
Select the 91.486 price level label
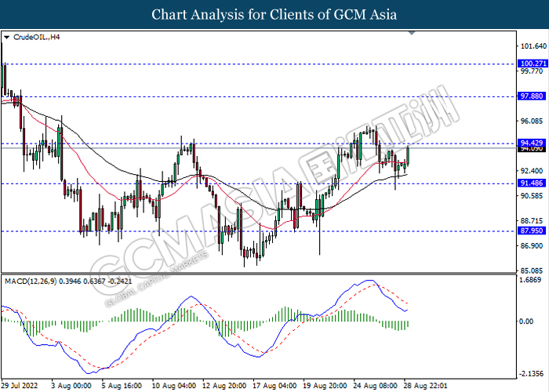(x=532, y=183)
